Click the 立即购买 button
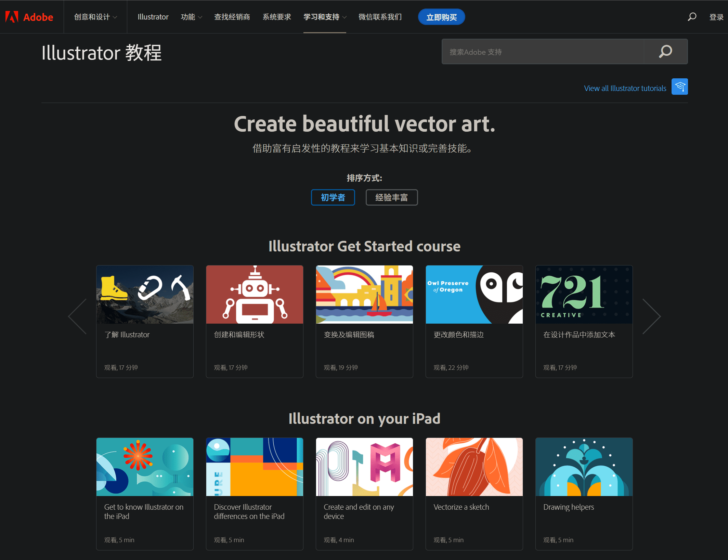Viewport: 728px width, 560px height. pyautogui.click(x=441, y=17)
